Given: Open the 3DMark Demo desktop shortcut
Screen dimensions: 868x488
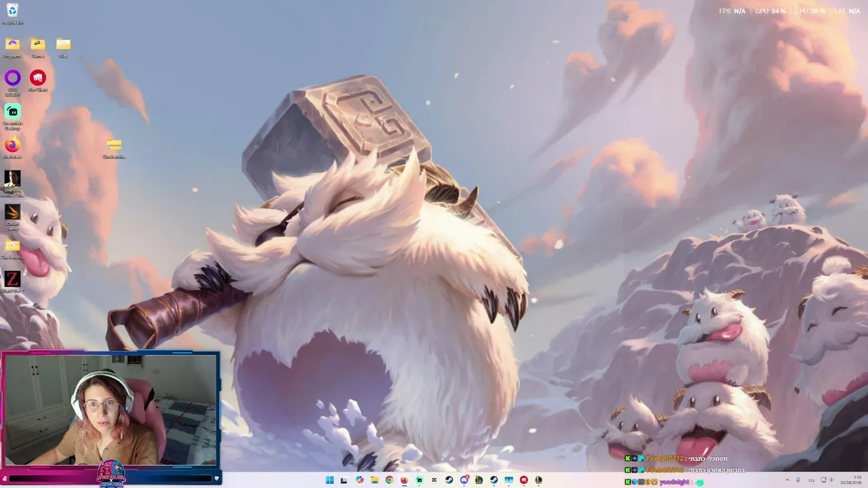Looking at the screenshot, I should coord(12,217).
